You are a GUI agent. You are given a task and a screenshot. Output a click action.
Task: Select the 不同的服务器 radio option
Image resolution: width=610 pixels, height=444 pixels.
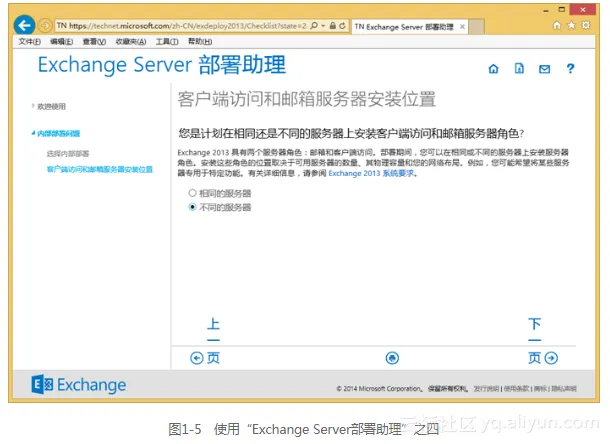pyautogui.click(x=193, y=207)
